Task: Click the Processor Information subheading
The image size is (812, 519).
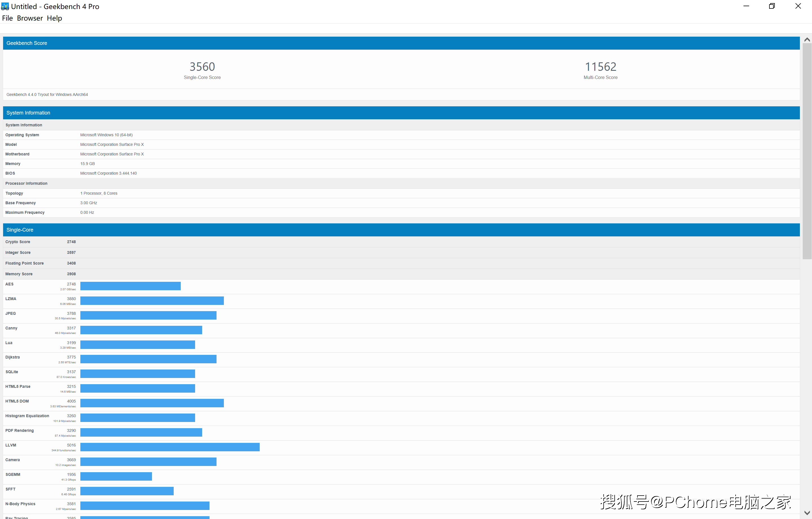Action: [x=26, y=184]
